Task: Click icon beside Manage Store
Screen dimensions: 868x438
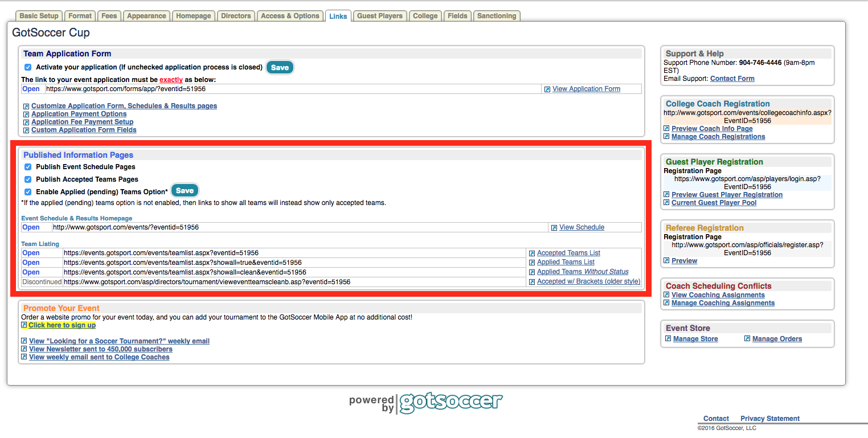Action: tap(668, 339)
